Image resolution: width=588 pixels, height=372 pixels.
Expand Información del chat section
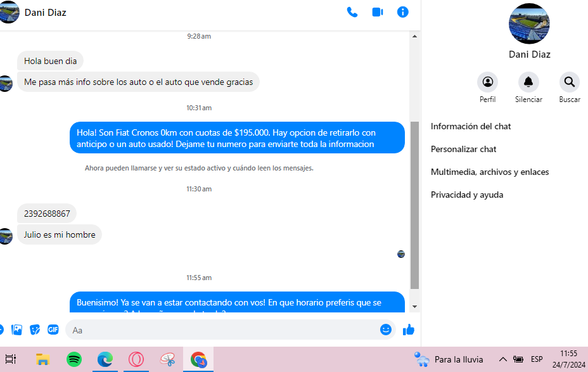pos(471,126)
